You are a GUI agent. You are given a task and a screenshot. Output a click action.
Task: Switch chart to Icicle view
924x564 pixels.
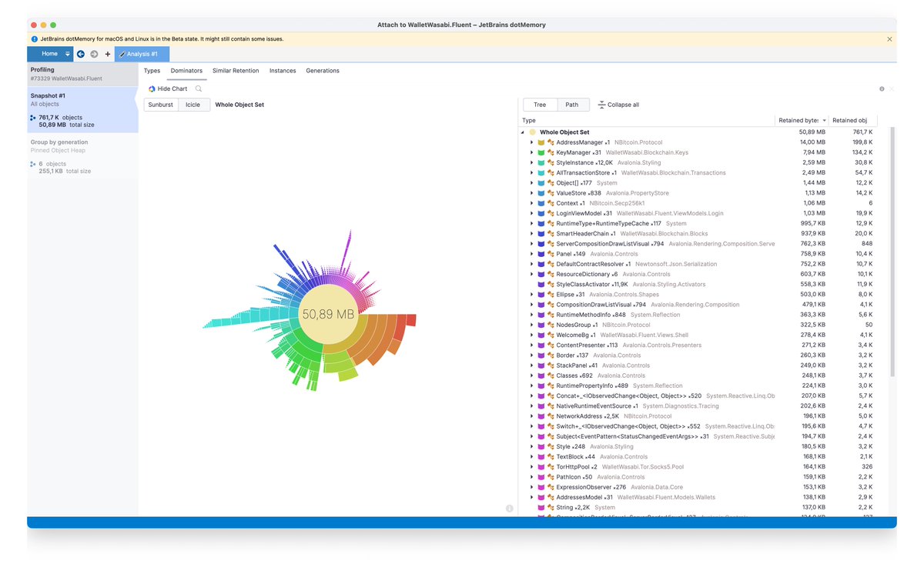coord(193,105)
